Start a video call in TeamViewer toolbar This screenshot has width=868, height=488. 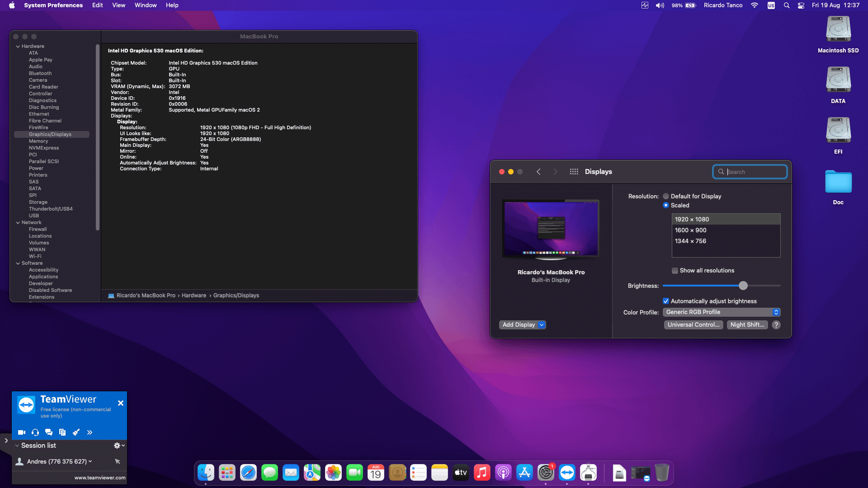click(21, 432)
